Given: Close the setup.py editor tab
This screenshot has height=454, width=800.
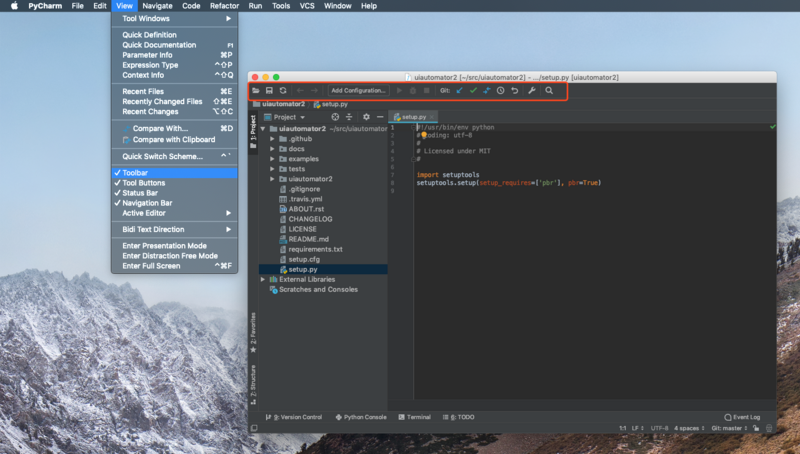Looking at the screenshot, I should 432,117.
